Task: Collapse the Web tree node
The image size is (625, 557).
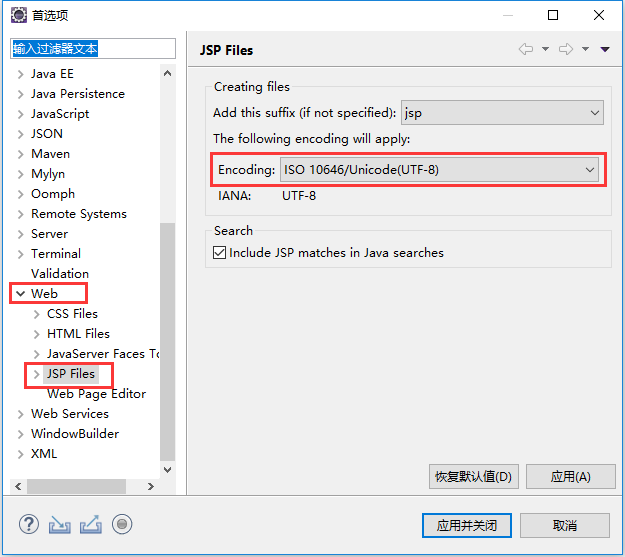Action: (21, 294)
